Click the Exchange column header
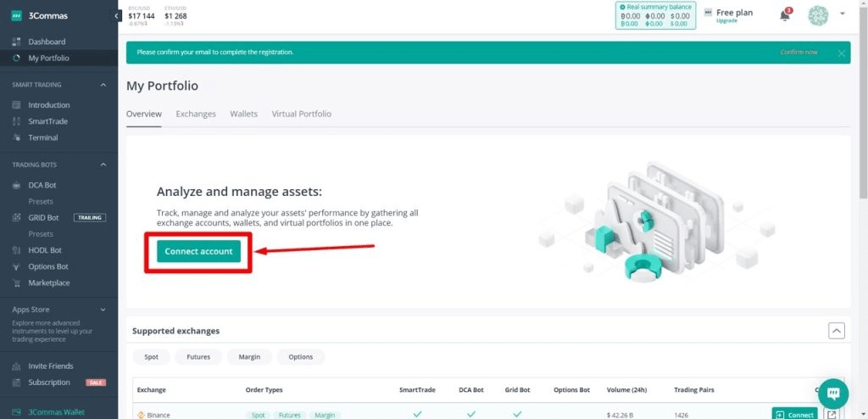 (x=151, y=390)
